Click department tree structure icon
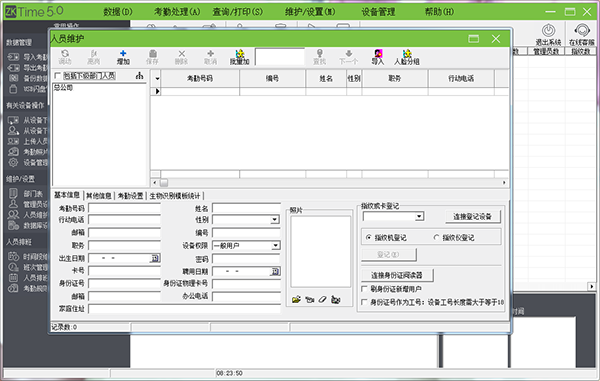The image size is (600, 381). pyautogui.click(x=139, y=76)
